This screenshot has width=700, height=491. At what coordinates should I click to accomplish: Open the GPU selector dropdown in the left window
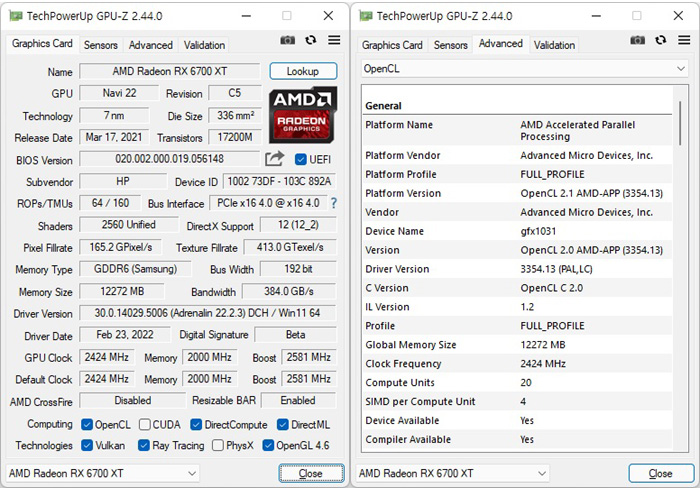tap(103, 473)
